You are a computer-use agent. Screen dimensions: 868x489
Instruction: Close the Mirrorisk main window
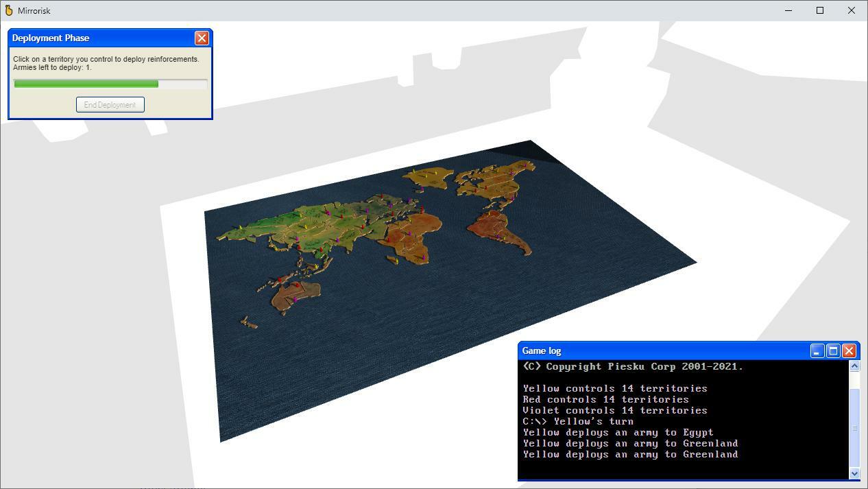click(852, 10)
